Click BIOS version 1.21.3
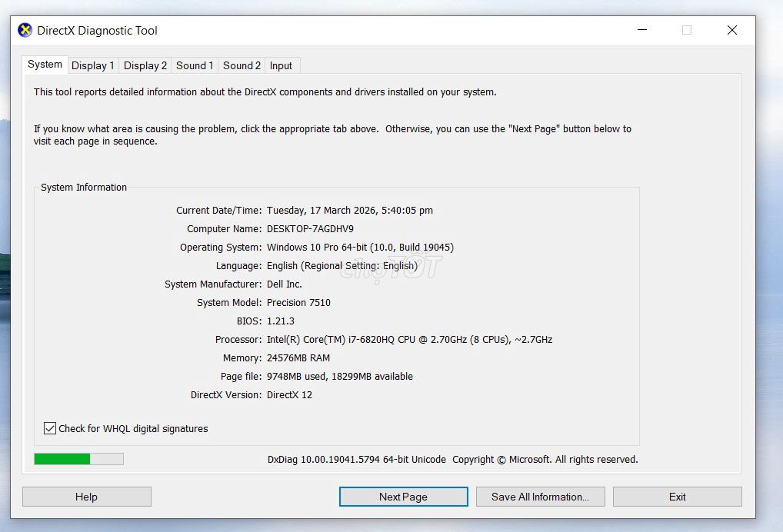Screen dimensions: 783x532 281,321
